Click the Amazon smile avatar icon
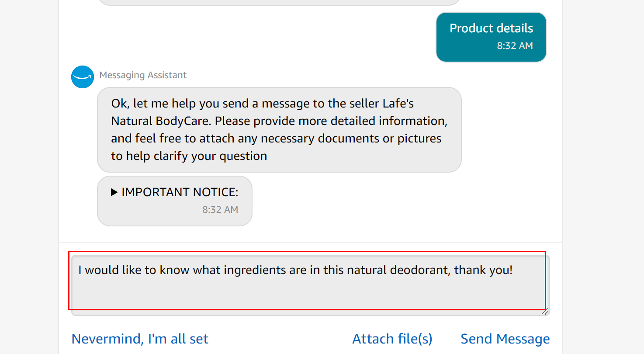Image resolution: width=644 pixels, height=354 pixels. (x=83, y=77)
